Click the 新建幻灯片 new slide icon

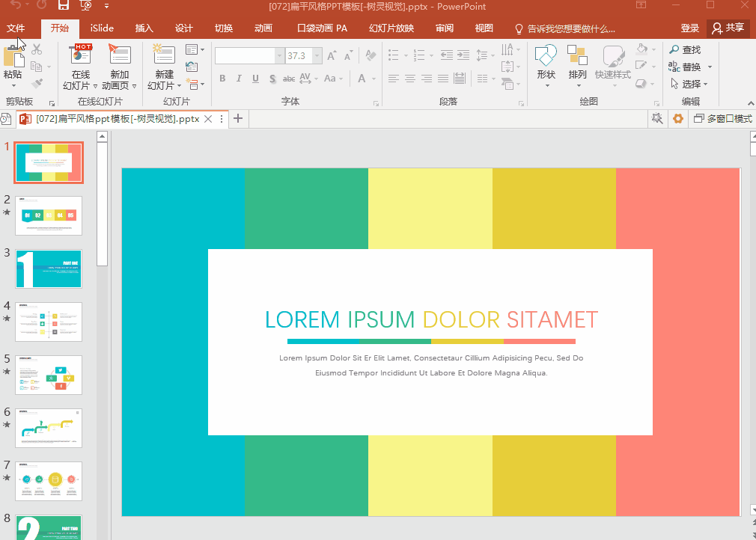163,56
